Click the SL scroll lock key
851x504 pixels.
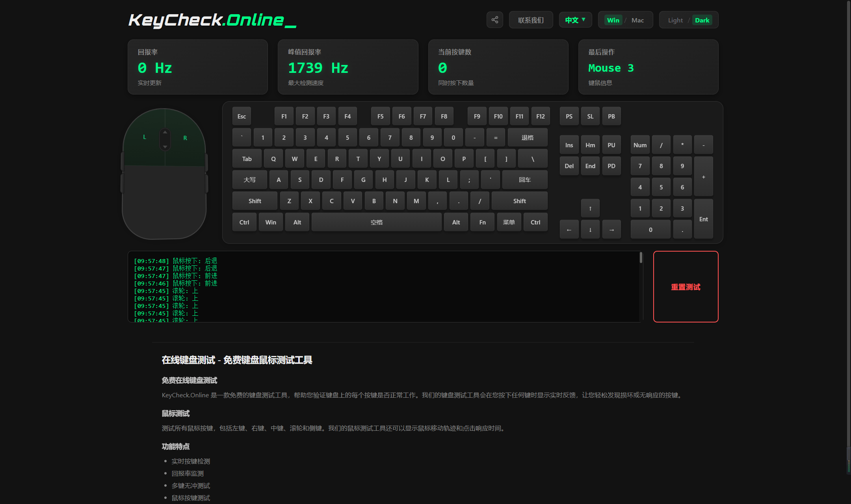tap(590, 116)
